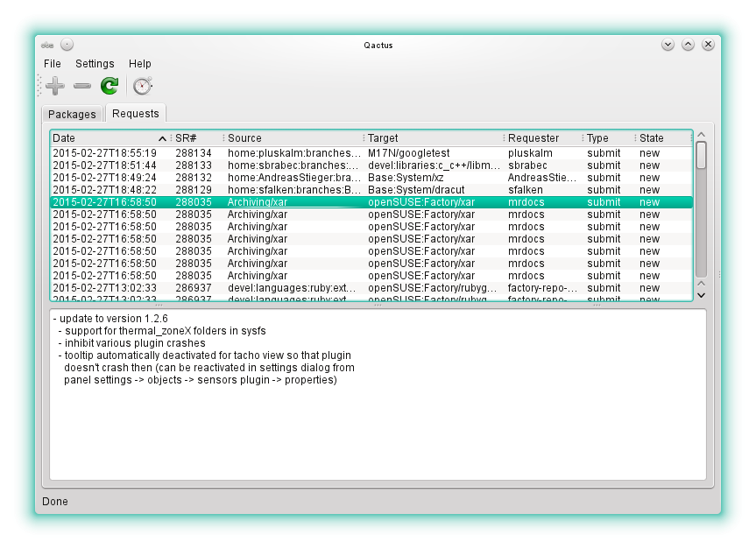Screen dimensions: 756x549
Task: Switch to the Packages tab
Action: (x=73, y=114)
